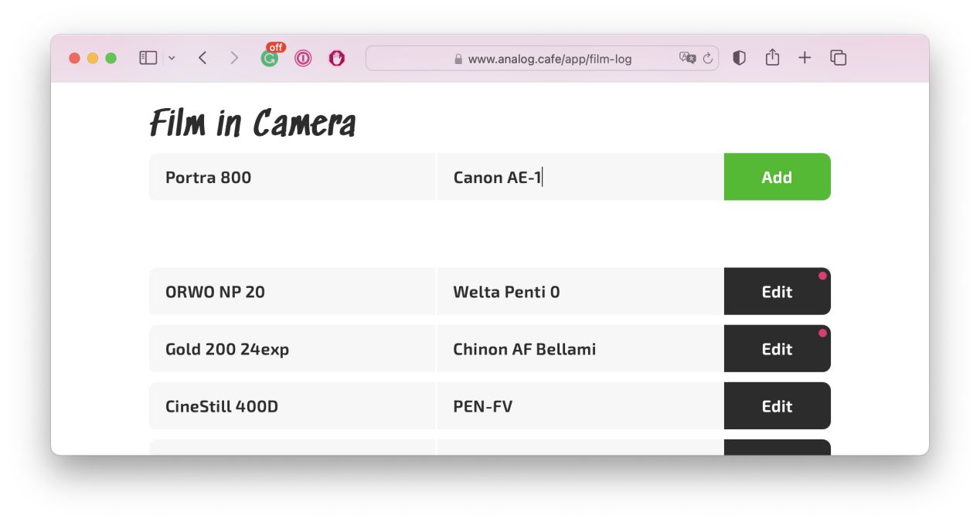The height and width of the screenshot is (522, 980).
Task: Add the Portra 800 film entry
Action: [777, 177]
